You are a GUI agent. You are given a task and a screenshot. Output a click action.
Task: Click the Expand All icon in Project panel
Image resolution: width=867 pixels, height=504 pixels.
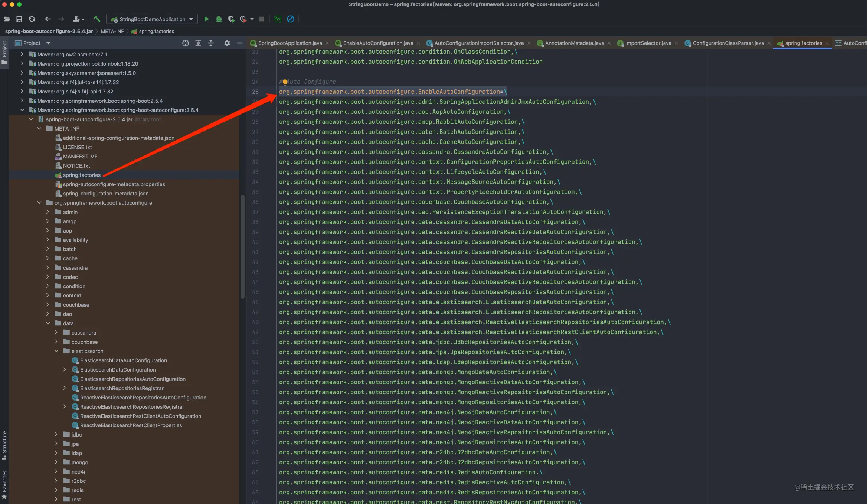pyautogui.click(x=198, y=43)
